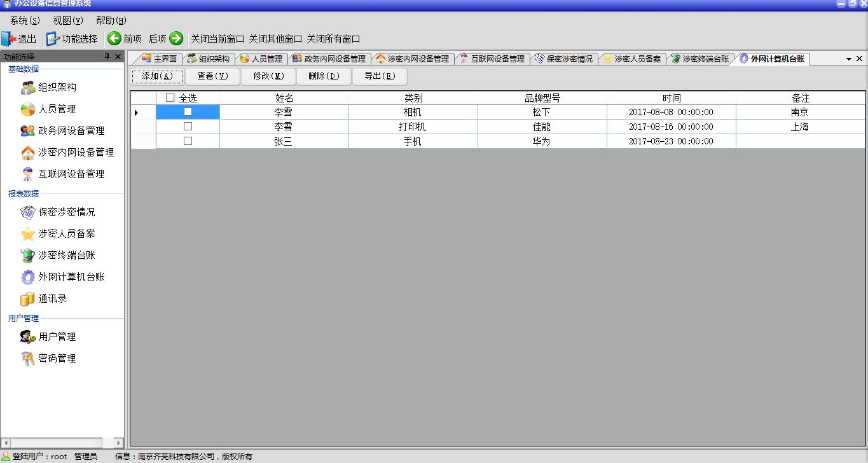The image size is (868, 463).
Task: Check the box for the 张三 row
Action: 188,141
